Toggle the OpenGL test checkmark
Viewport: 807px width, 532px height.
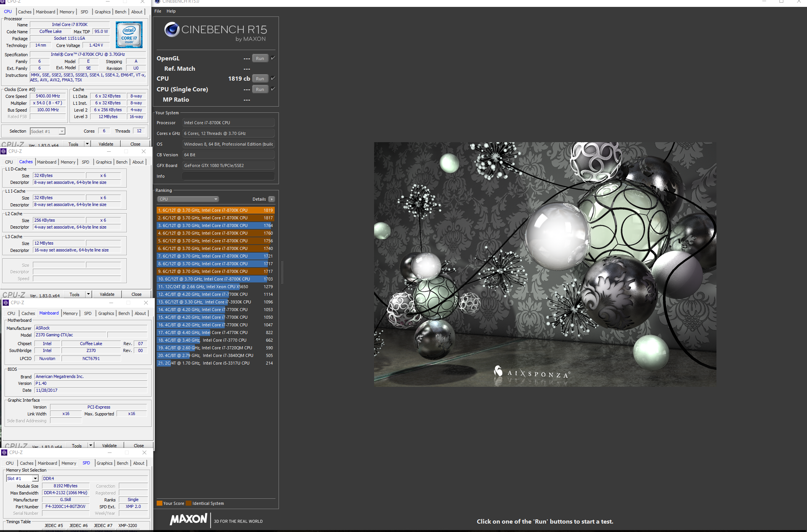(273, 58)
